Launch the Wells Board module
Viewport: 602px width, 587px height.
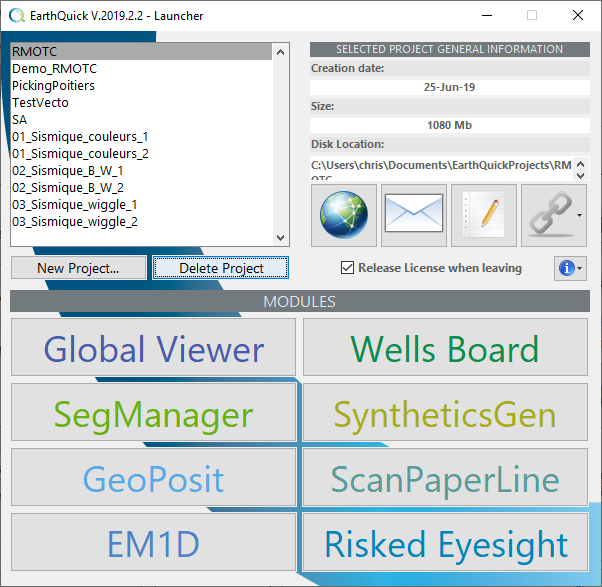445,347
